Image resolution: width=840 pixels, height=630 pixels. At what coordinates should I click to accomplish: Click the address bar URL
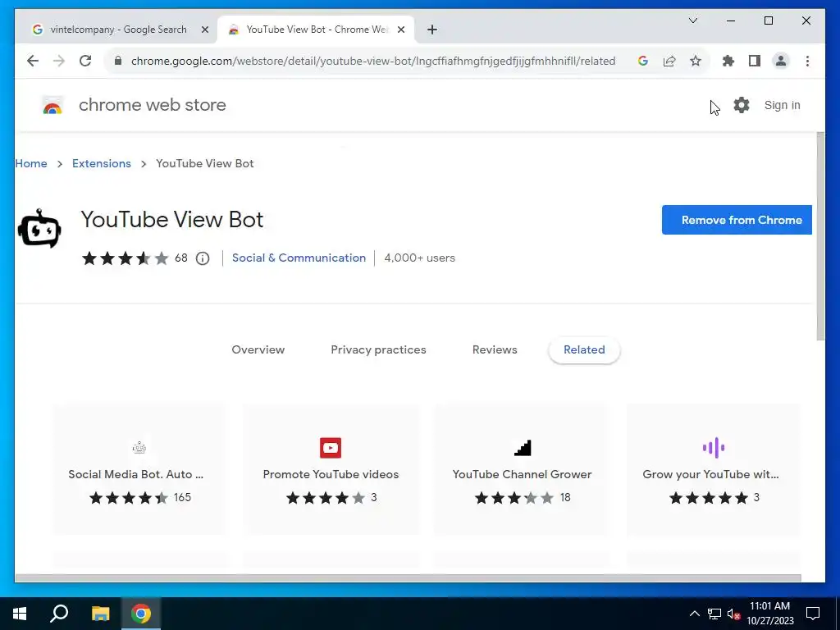coord(373,61)
